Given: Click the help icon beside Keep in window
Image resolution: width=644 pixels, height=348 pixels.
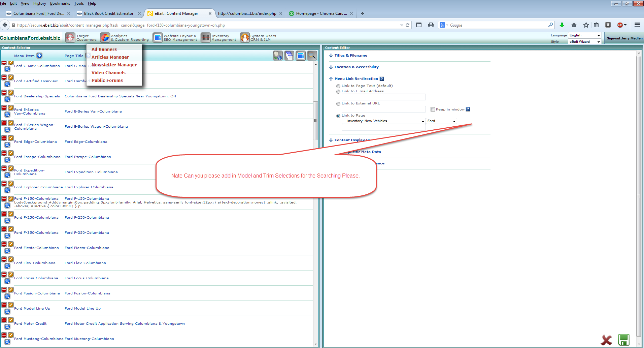Looking at the screenshot, I should 468,109.
